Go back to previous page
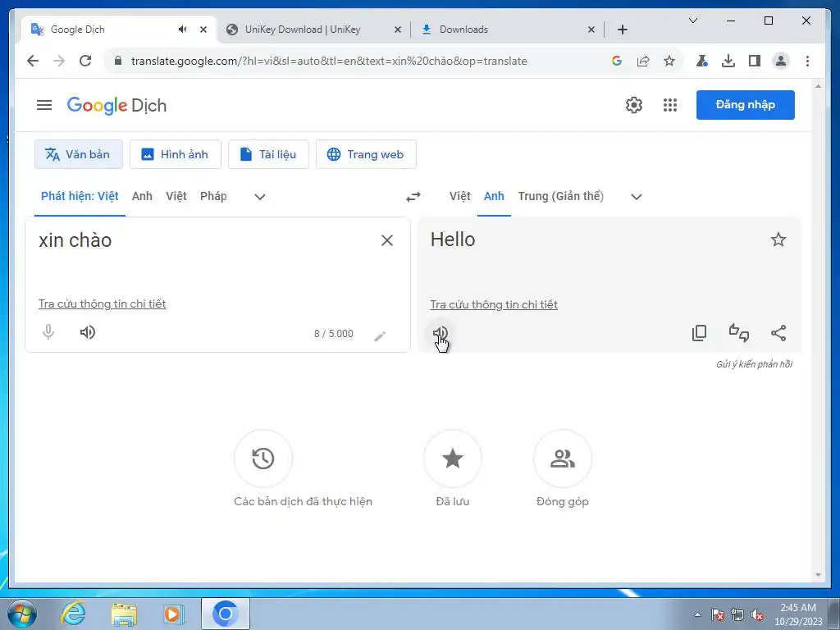 pos(33,61)
